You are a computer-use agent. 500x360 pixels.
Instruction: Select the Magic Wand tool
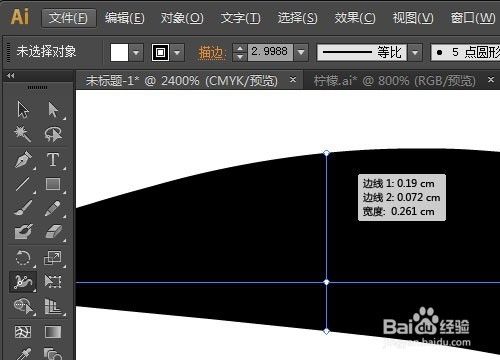coord(23,134)
